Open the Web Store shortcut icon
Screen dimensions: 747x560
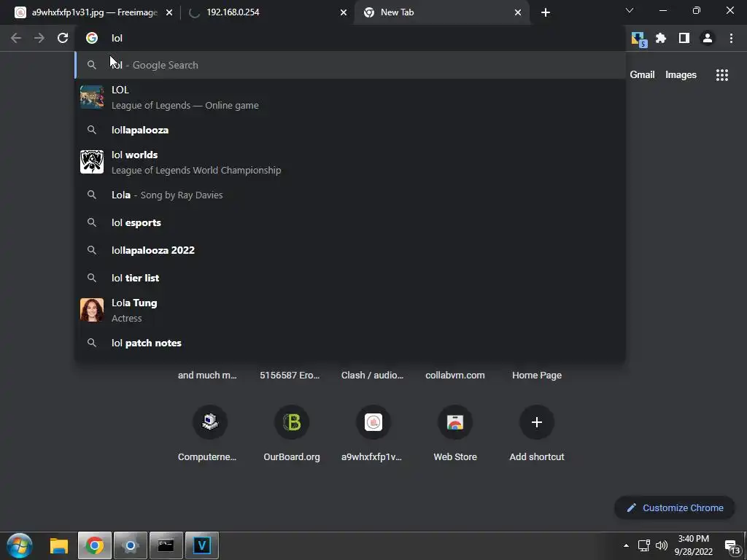coord(455,422)
